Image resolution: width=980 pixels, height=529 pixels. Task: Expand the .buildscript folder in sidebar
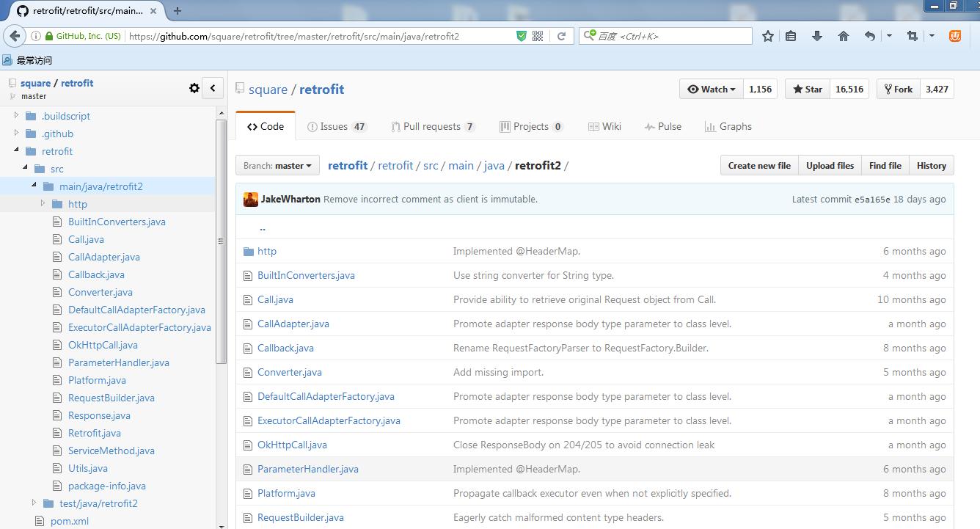[17, 116]
